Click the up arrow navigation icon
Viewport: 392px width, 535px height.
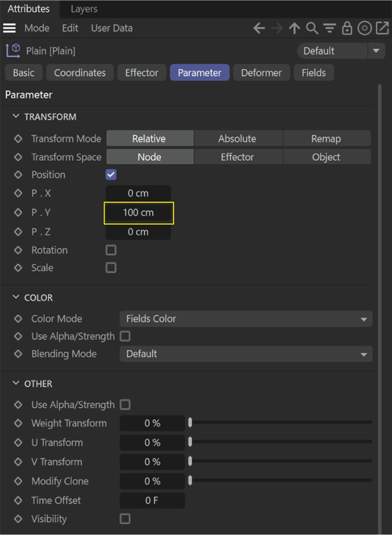pyautogui.click(x=295, y=28)
